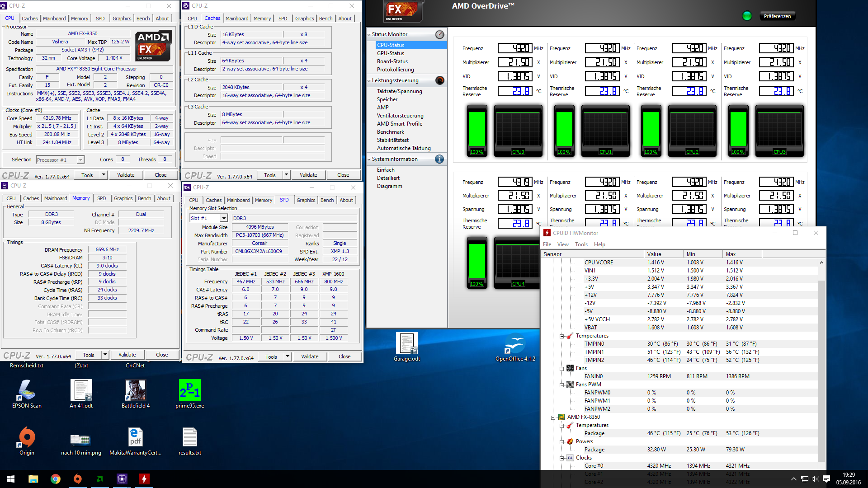
Task: Click HWMonitor icon in the taskbar
Action: 144,479
